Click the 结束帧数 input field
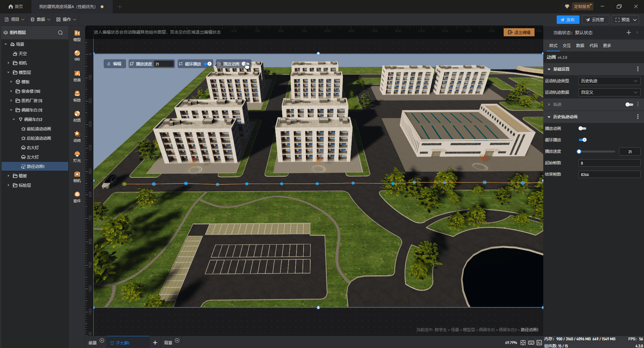The height and width of the screenshot is (348, 644). 609,175
